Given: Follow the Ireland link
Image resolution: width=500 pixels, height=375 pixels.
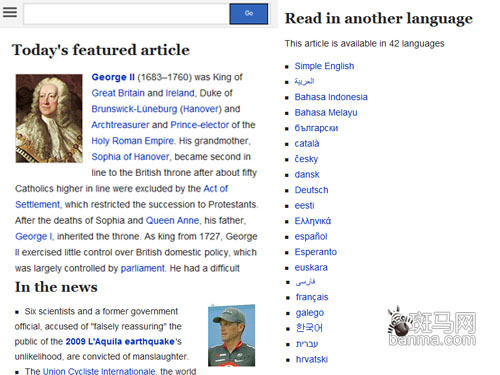Looking at the screenshot, I should (180, 93).
